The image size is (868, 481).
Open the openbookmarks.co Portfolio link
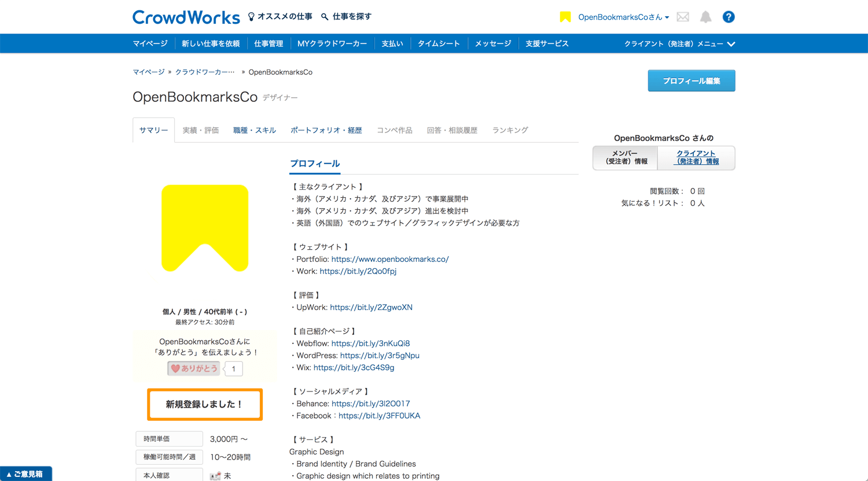coord(390,259)
